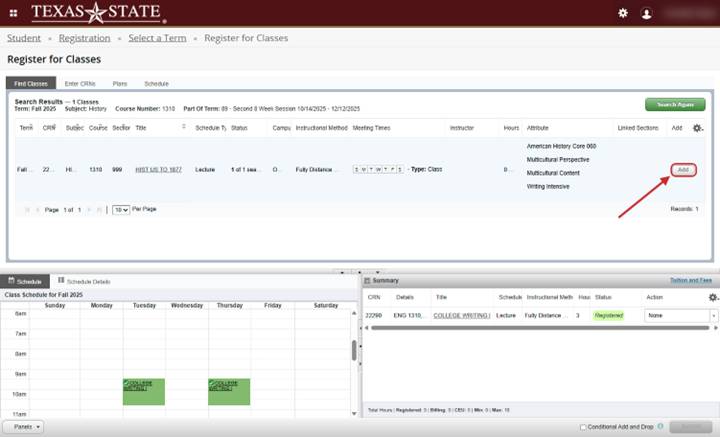This screenshot has height=437, width=720.
Task: Expand the Action dropdown for ENG 1310
Action: click(714, 315)
